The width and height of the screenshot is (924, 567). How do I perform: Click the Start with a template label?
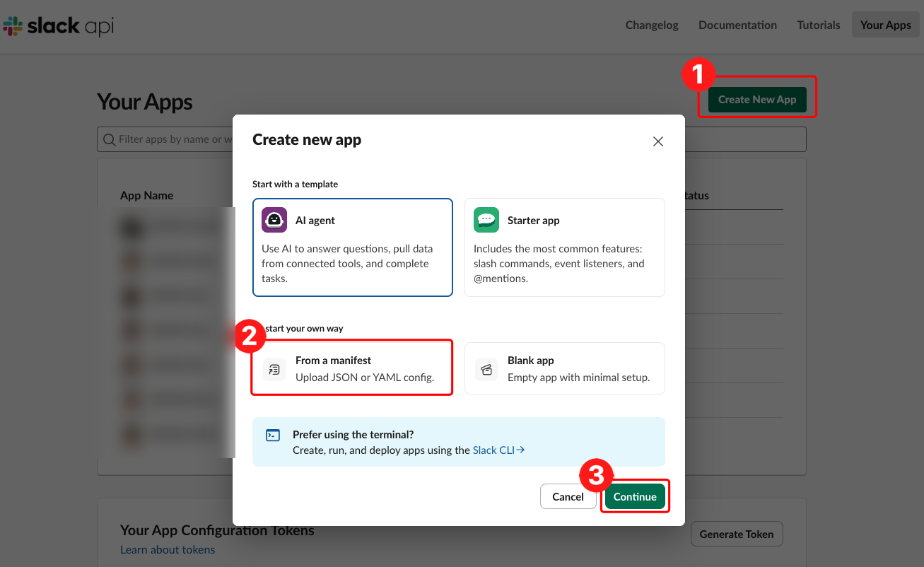296,184
